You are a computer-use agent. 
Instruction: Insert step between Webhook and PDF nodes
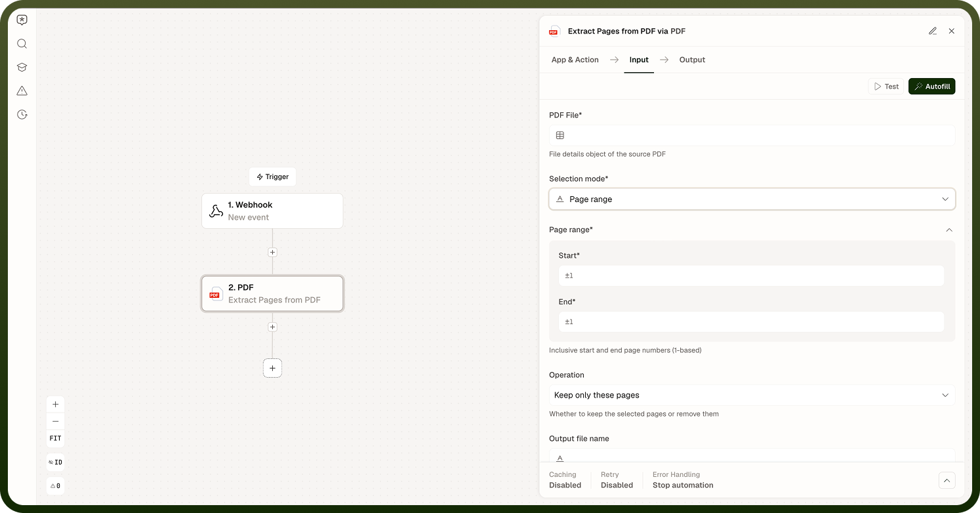[272, 252]
